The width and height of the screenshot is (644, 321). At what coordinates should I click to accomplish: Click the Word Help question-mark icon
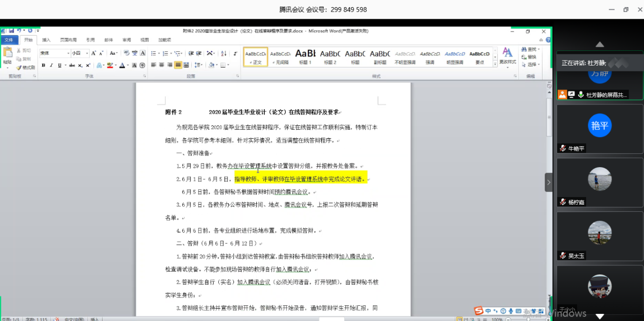548,40
